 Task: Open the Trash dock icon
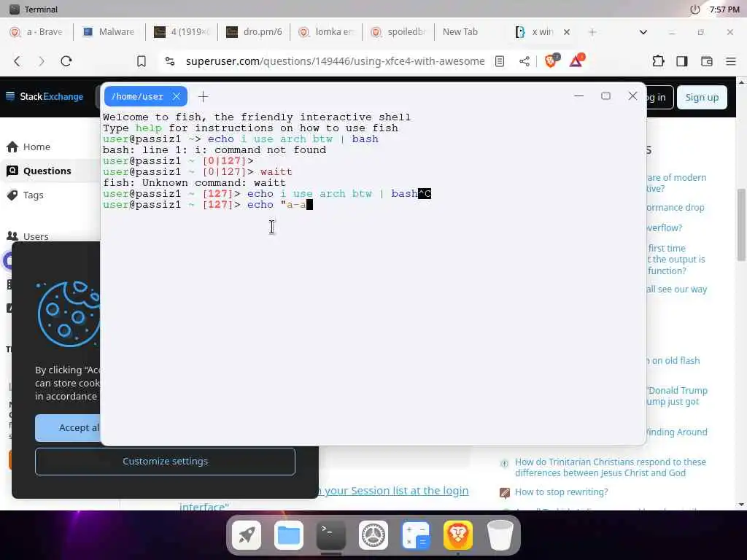click(x=500, y=534)
